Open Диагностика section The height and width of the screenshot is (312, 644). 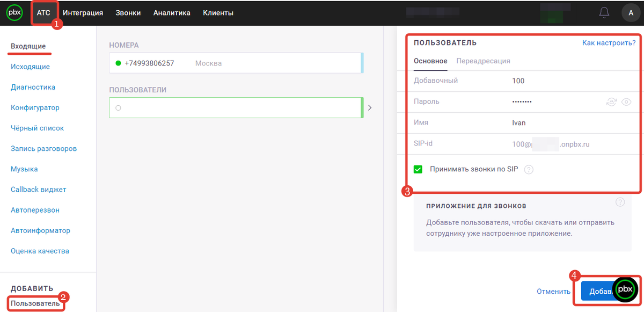(x=33, y=87)
